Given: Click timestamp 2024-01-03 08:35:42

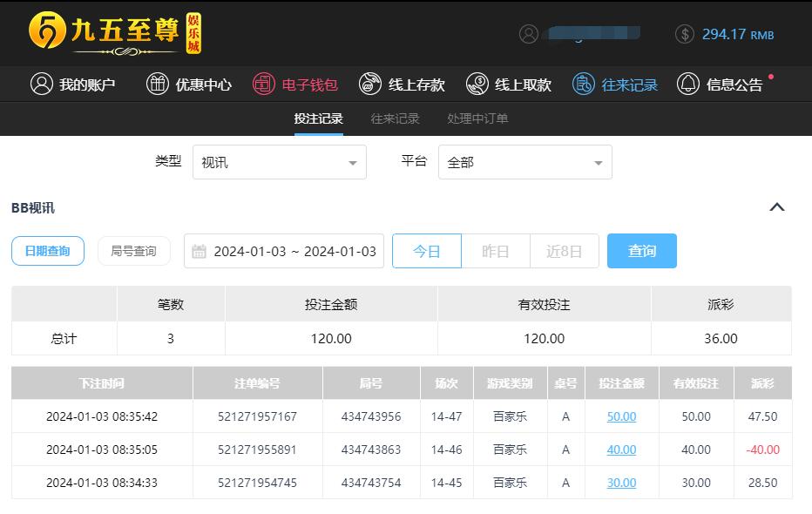Looking at the screenshot, I should (102, 416).
